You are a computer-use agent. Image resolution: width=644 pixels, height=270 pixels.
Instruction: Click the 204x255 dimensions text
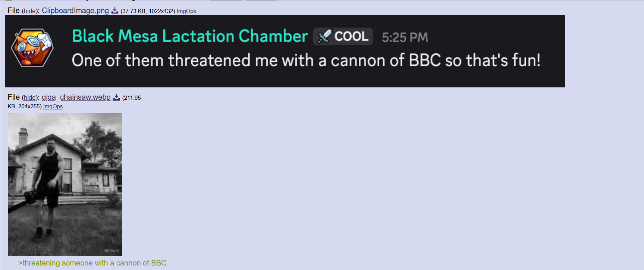(x=29, y=106)
